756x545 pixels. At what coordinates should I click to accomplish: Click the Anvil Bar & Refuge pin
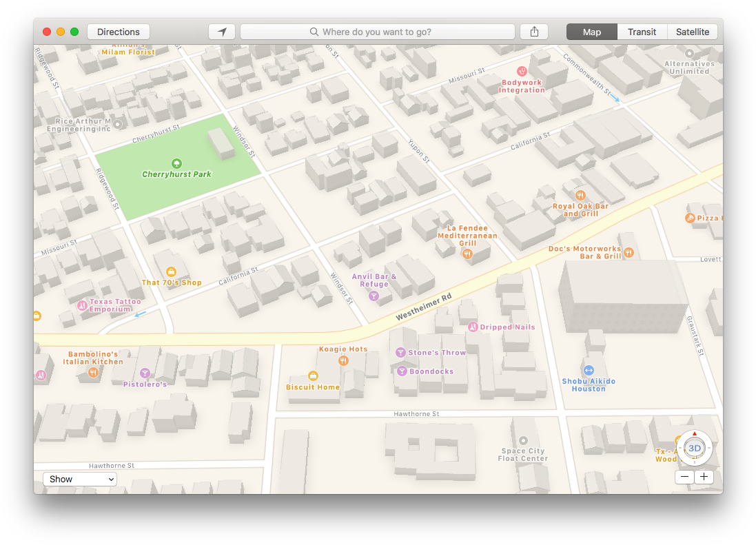tap(374, 296)
